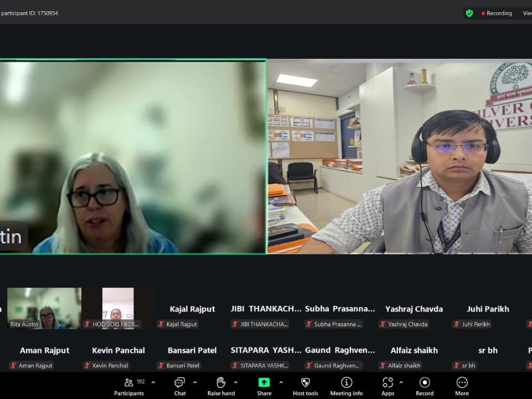Expand the caret next to Participants

tap(154, 382)
